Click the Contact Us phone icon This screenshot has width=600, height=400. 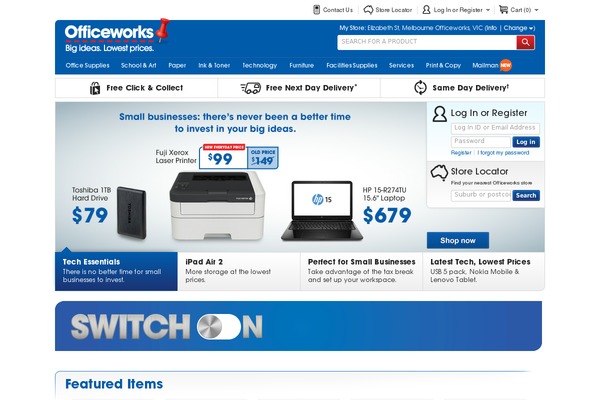click(x=316, y=10)
